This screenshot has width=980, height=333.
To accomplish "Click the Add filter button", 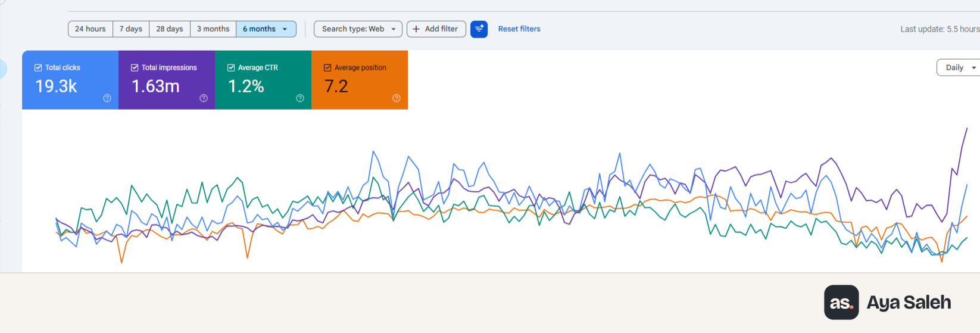I will (436, 29).
